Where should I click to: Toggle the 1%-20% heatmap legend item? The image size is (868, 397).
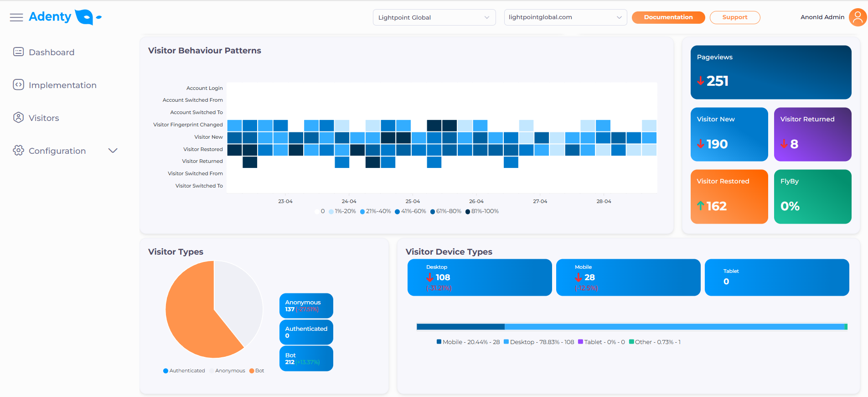[342, 211]
